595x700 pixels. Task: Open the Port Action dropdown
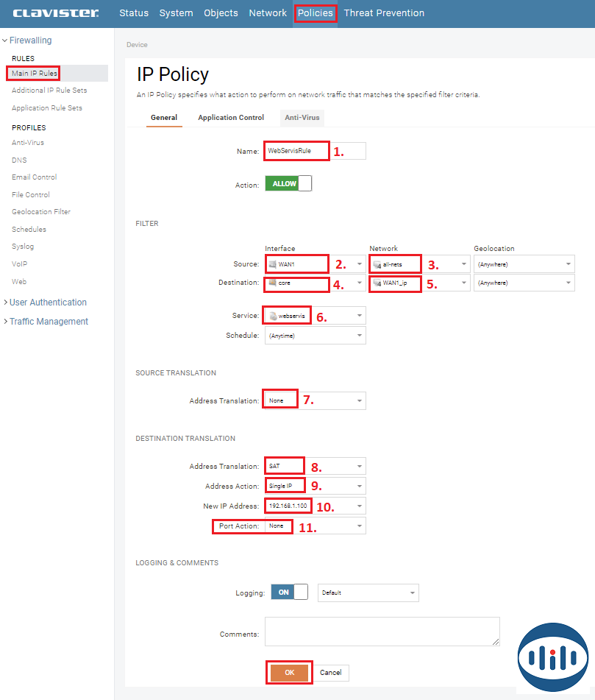coord(315,526)
